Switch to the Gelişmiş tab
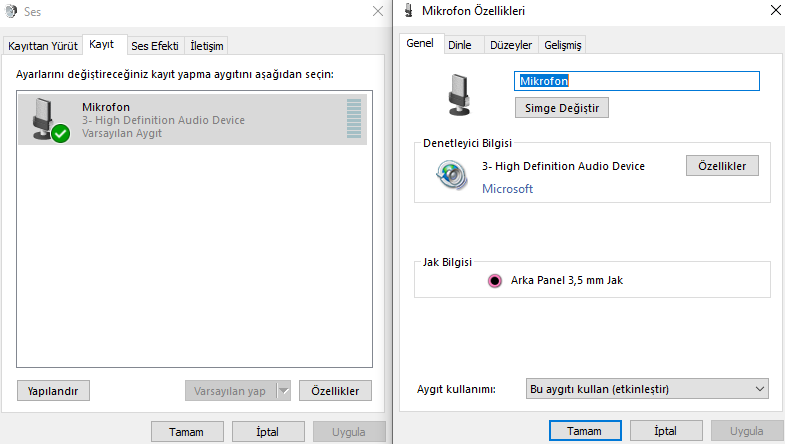785x444 pixels. [x=562, y=45]
